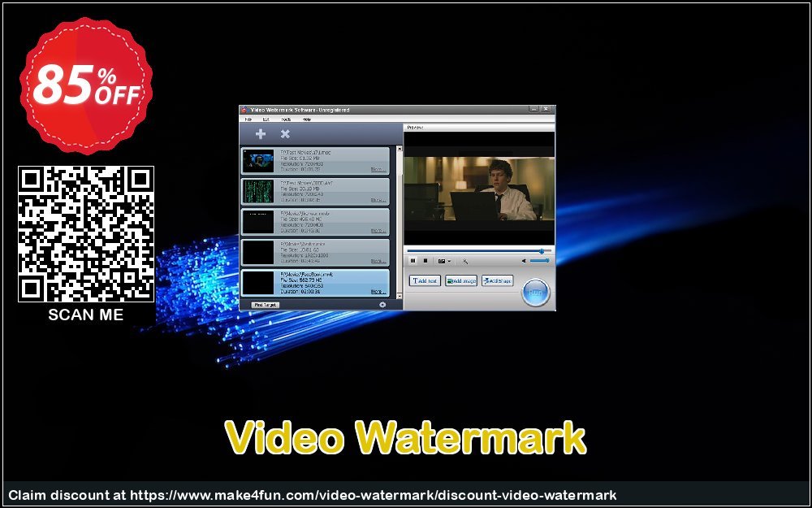Click the Preview panel label
The width and height of the screenshot is (812, 508).
pyautogui.click(x=415, y=127)
